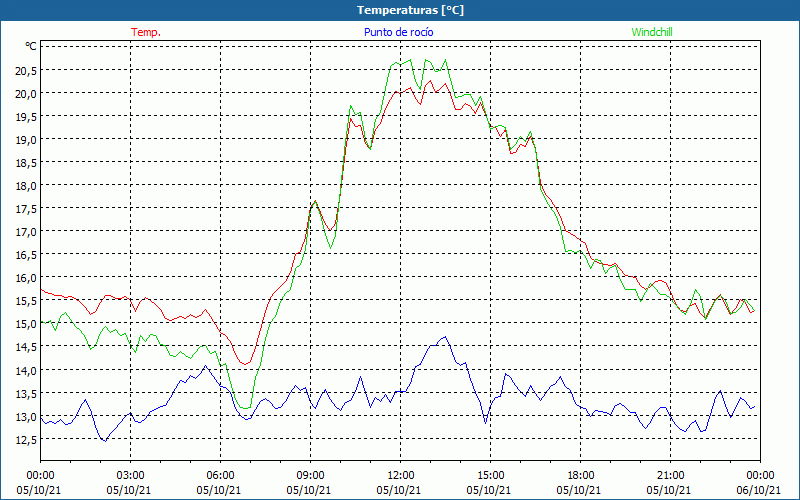The image size is (800, 500).
Task: Click the 14,0 y-axis value
Action: tap(26, 370)
